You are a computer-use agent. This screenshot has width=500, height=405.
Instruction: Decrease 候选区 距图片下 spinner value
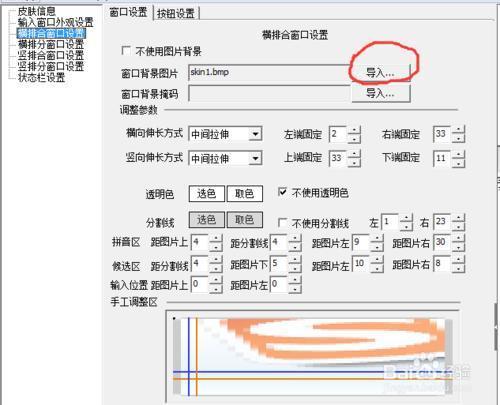(295, 268)
